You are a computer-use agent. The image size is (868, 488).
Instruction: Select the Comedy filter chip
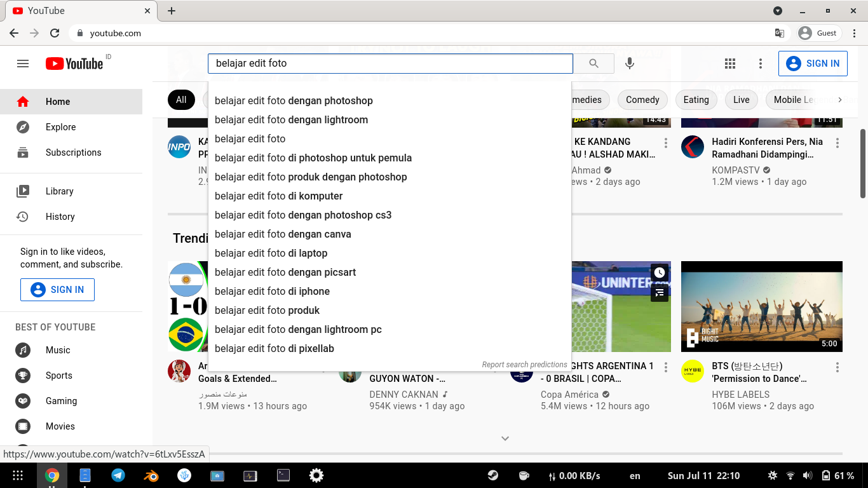642,100
